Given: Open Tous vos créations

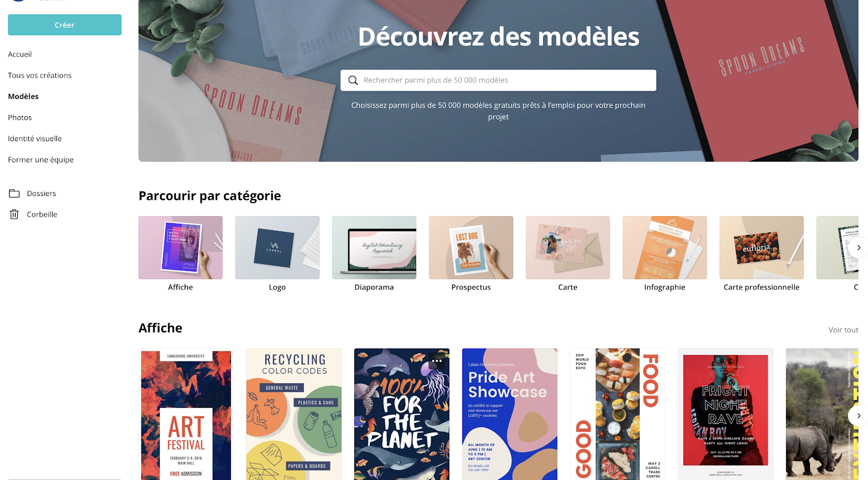Looking at the screenshot, I should coord(40,75).
